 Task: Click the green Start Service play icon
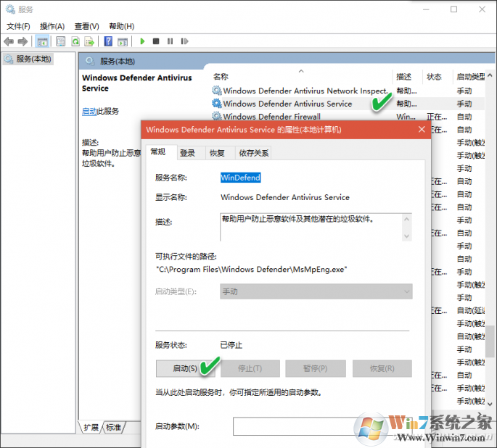point(142,41)
